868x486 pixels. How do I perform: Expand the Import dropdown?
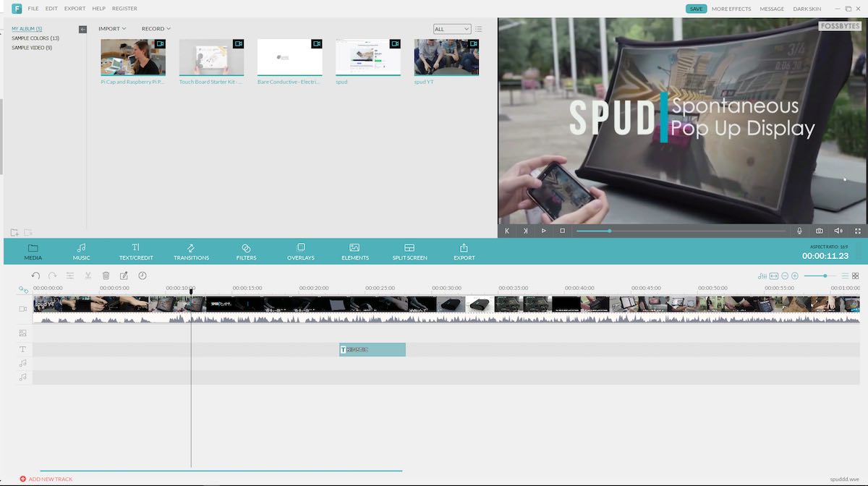tap(112, 29)
